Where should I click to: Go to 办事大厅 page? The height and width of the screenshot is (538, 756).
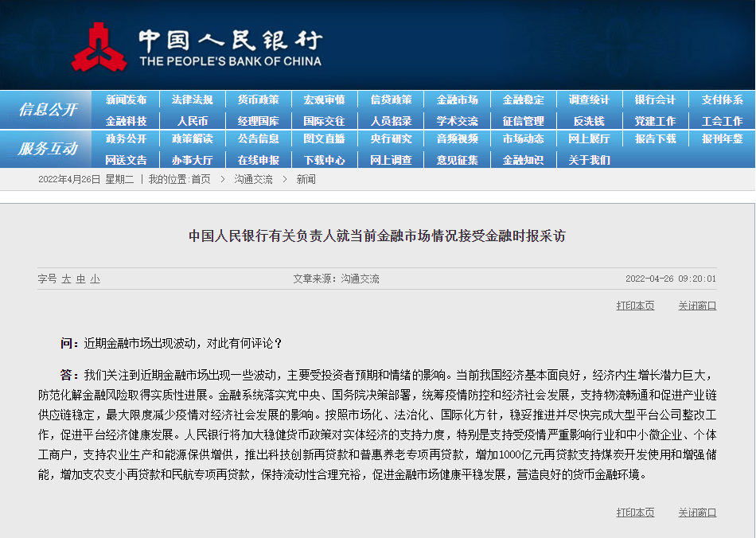pyautogui.click(x=192, y=160)
